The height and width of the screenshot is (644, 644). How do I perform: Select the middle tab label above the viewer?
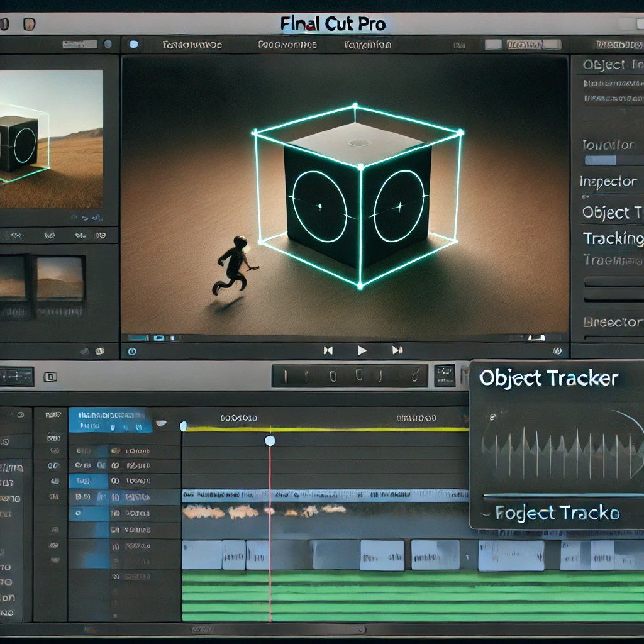(287, 45)
